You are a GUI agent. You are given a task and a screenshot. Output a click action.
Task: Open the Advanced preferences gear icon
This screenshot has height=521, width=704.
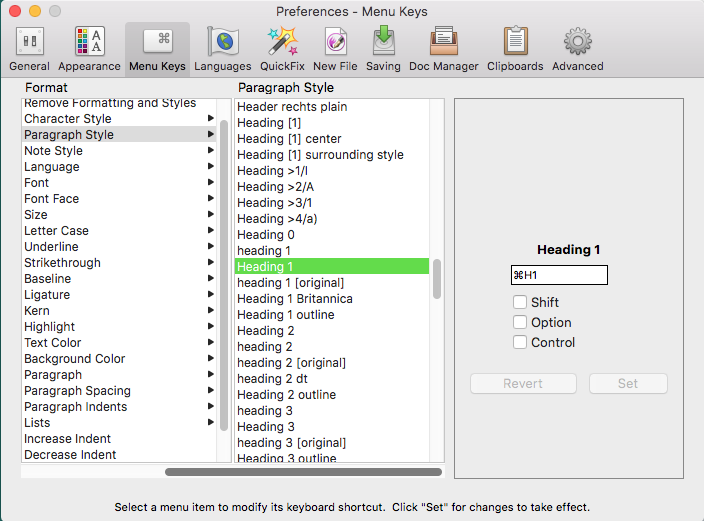coord(577,48)
